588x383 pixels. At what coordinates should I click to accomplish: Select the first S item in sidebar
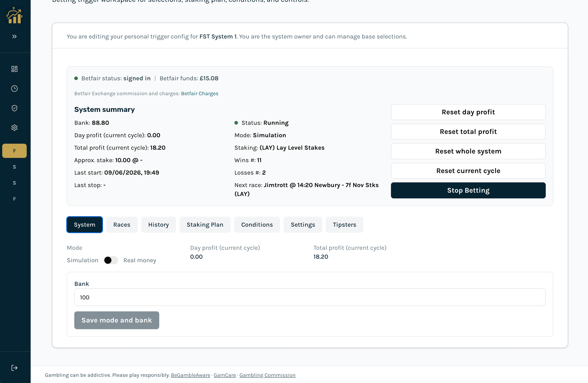(14, 167)
